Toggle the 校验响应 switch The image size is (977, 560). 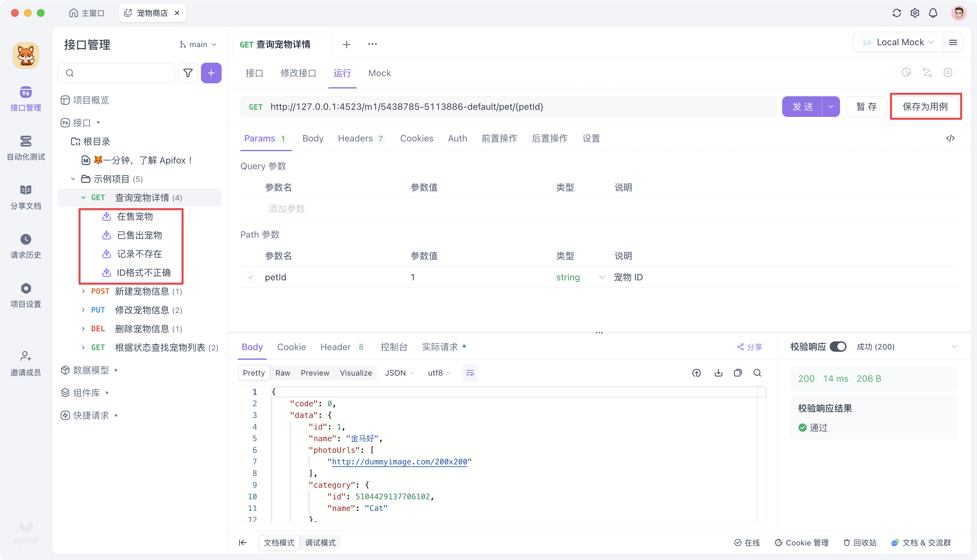pos(838,347)
